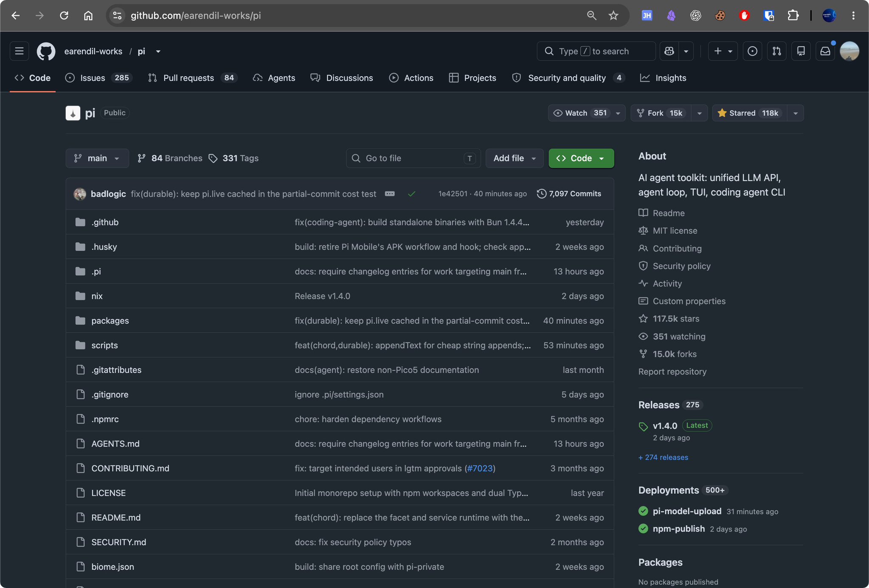This screenshot has height=588, width=869.
Task: Open the Security and quality tab
Action: tap(568, 78)
